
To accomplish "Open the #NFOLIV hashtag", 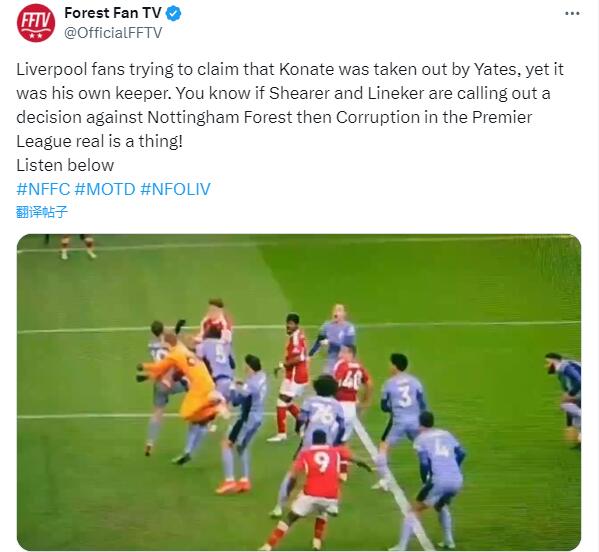I will pyautogui.click(x=175, y=189).
